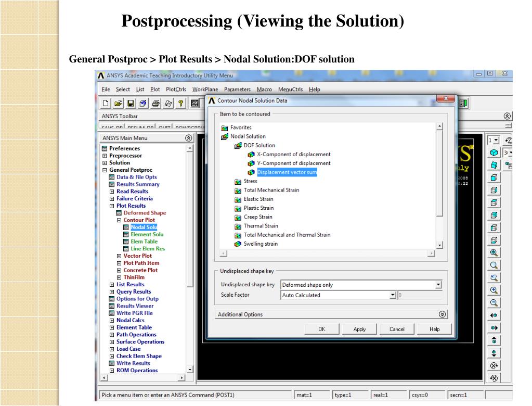
Task: Click the Back Up zoom icon
Action: coord(494,277)
